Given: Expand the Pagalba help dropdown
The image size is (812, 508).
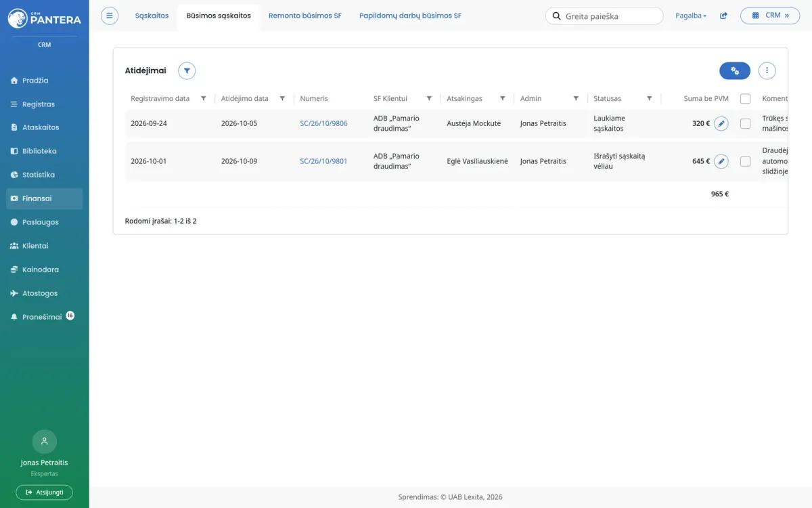Looking at the screenshot, I should pyautogui.click(x=691, y=16).
